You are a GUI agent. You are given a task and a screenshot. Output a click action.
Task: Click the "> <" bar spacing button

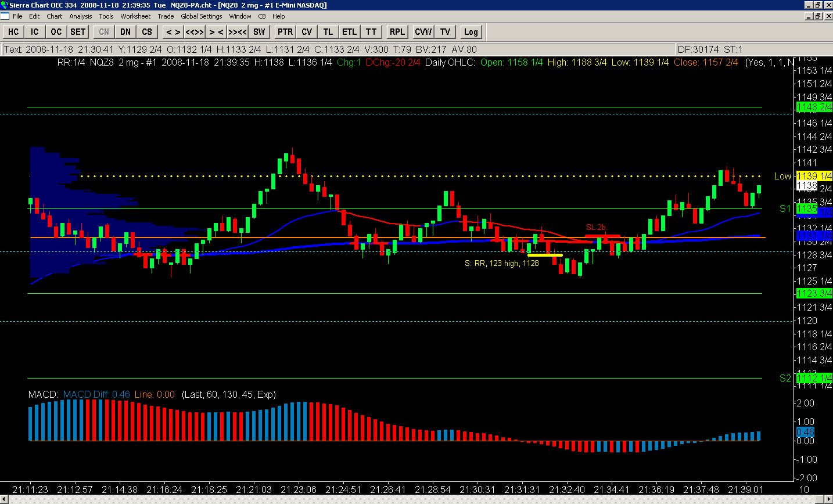click(216, 32)
